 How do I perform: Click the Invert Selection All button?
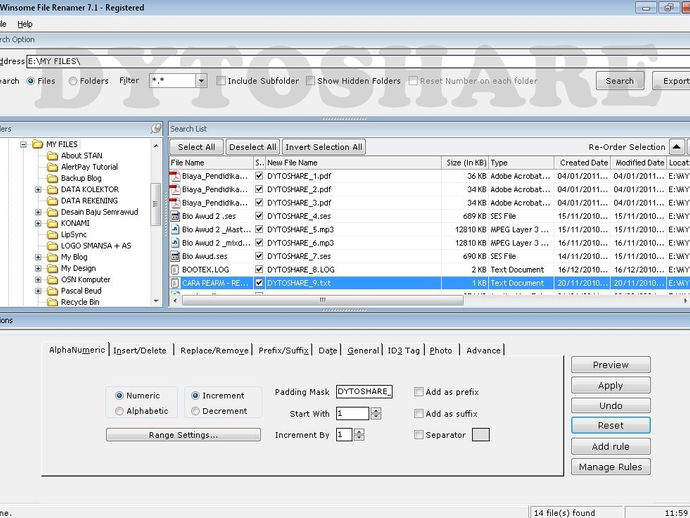point(324,147)
